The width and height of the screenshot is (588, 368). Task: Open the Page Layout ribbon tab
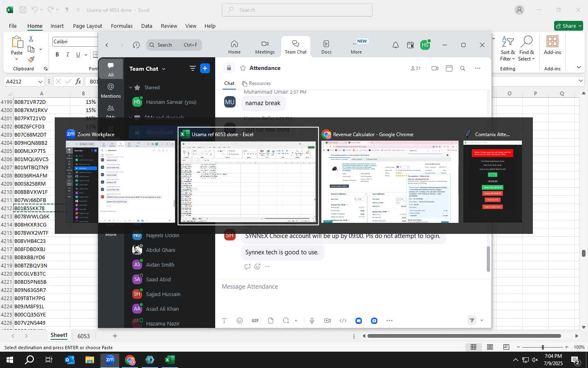pos(87,26)
